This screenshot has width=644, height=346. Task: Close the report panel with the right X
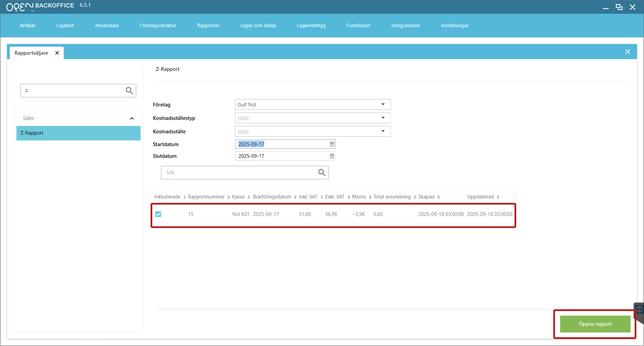coord(628,52)
